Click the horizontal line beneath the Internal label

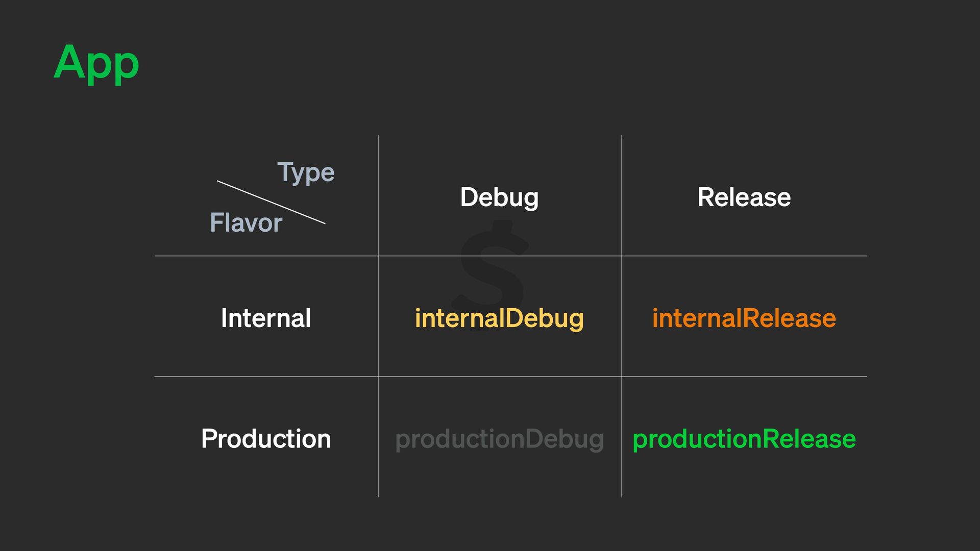(265, 377)
